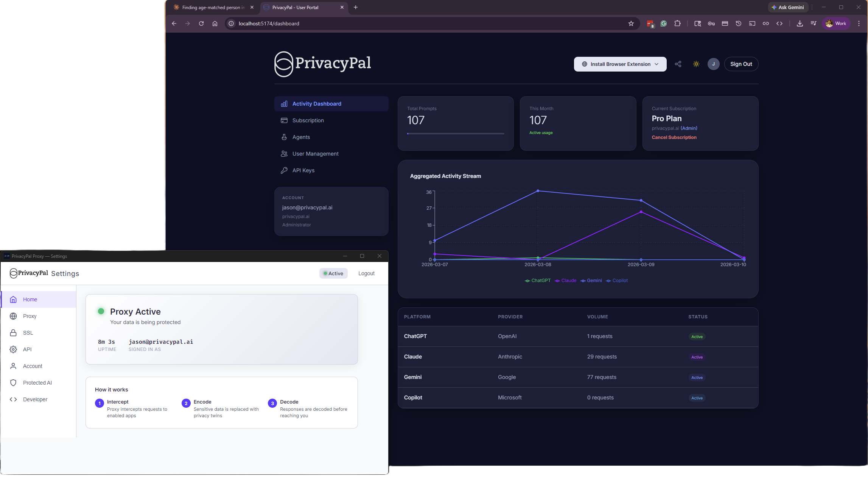
Task: Toggle Claude series in the chart legend
Action: [x=566, y=281]
